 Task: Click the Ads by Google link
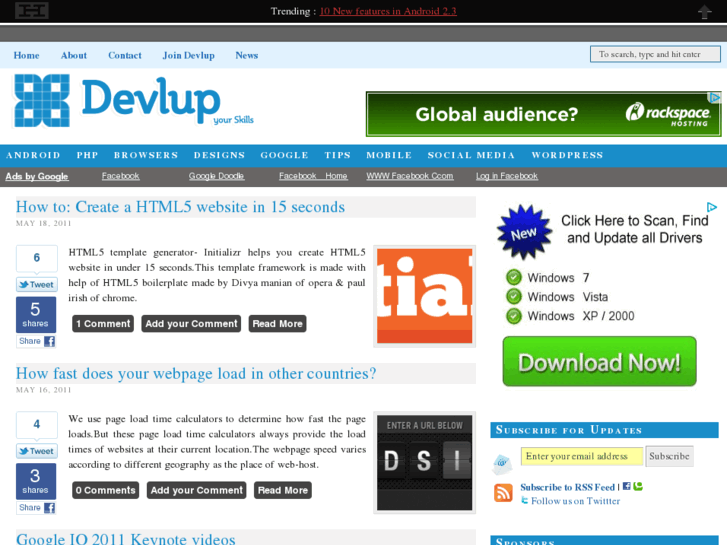37,176
